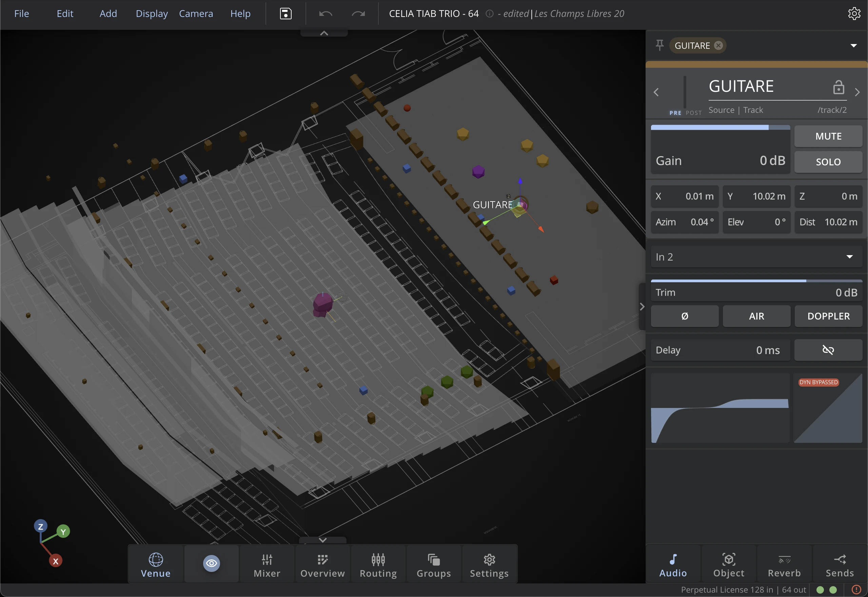Edit the Azim value field
This screenshot has height=597, width=868.
coord(685,222)
